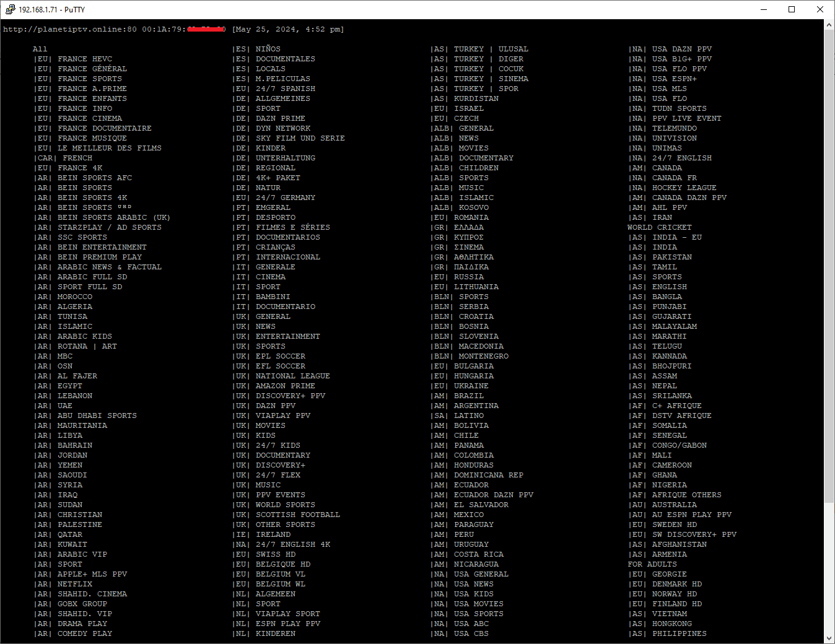835x644 pixels.
Task: Select '|AF| DSTV AFRIQUE' entry
Action: [x=670, y=416]
